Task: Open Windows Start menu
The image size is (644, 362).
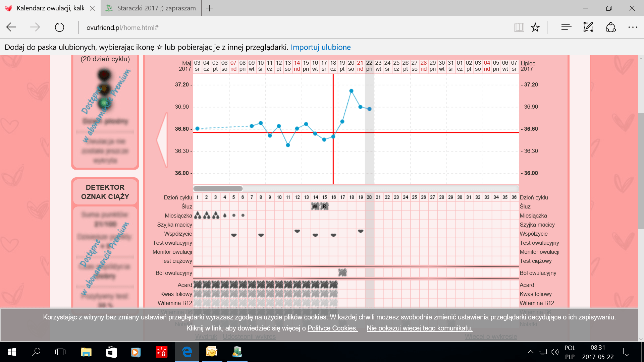Action: pos(12,352)
